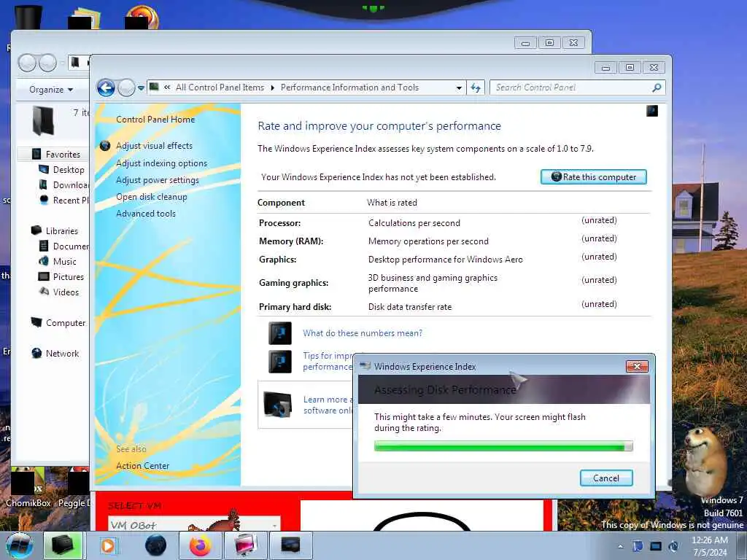This screenshot has width=747, height=560.
Task: Open the dark globe taskbar icon
Action: click(x=156, y=545)
